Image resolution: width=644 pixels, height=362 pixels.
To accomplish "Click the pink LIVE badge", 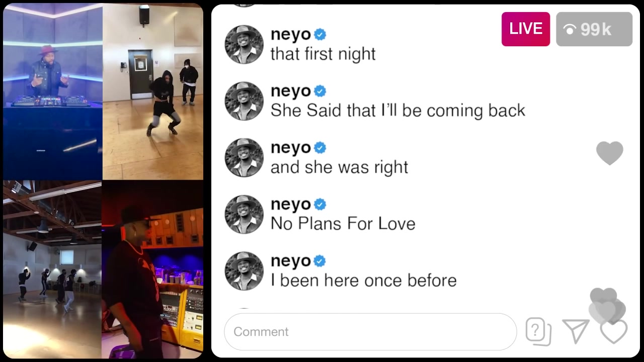I will point(526,29).
